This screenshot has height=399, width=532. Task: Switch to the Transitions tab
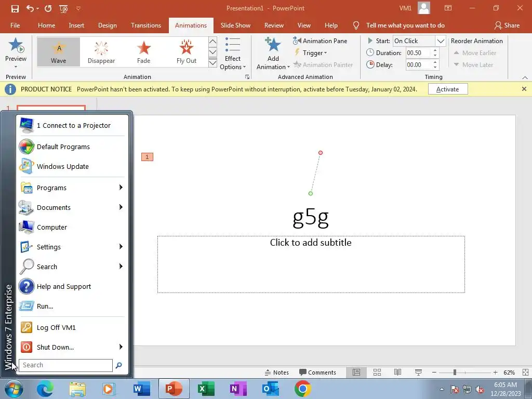146,25
